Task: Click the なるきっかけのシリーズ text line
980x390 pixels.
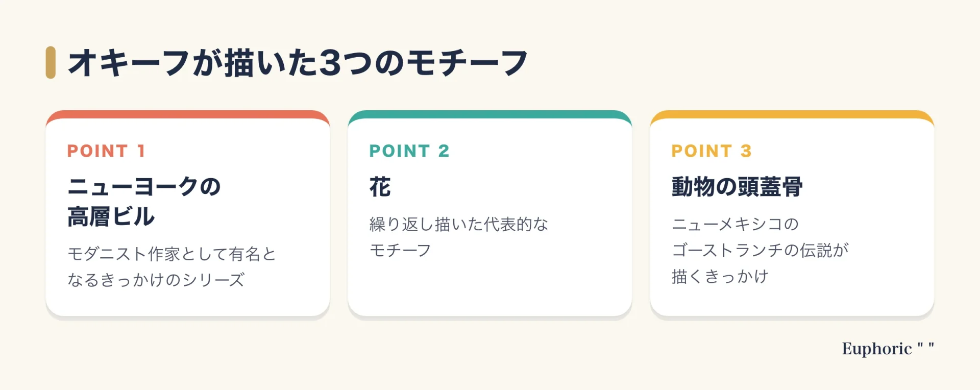Action: 156,280
